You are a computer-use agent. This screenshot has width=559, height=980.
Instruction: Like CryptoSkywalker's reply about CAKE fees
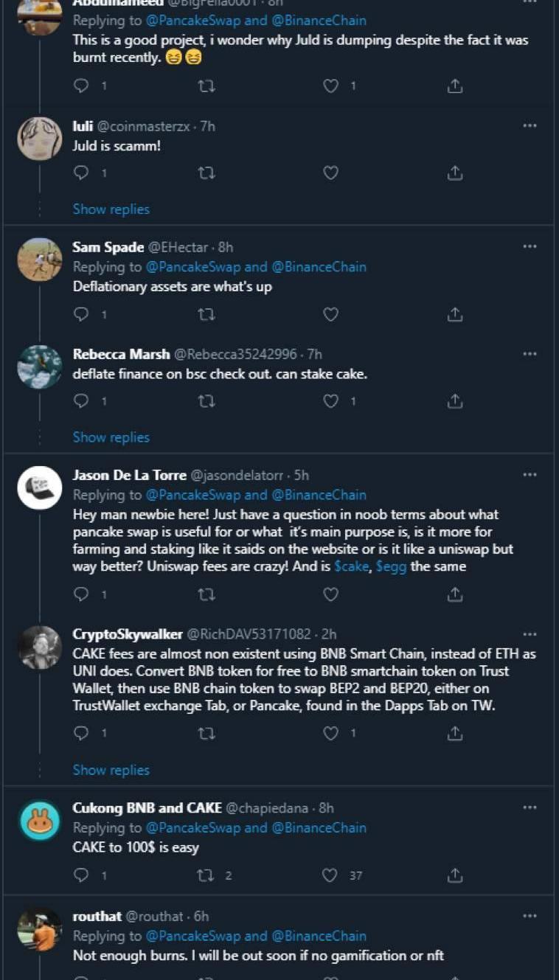pos(331,733)
